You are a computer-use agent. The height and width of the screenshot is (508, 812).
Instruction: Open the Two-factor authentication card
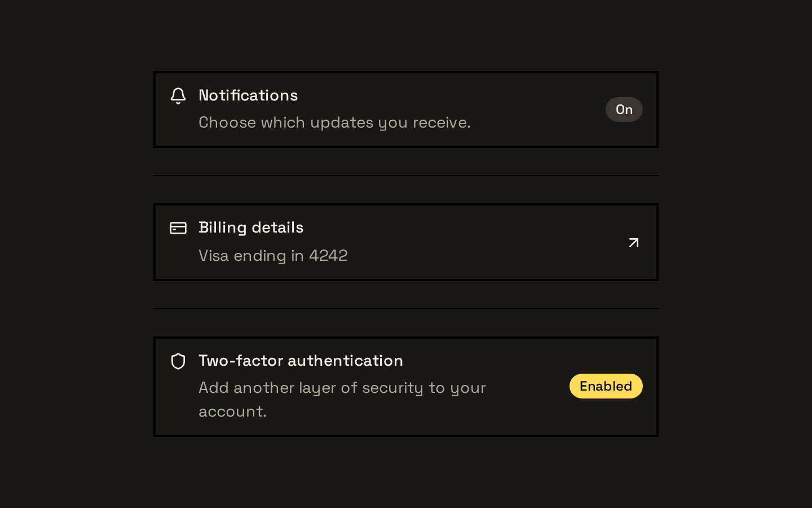[406, 387]
